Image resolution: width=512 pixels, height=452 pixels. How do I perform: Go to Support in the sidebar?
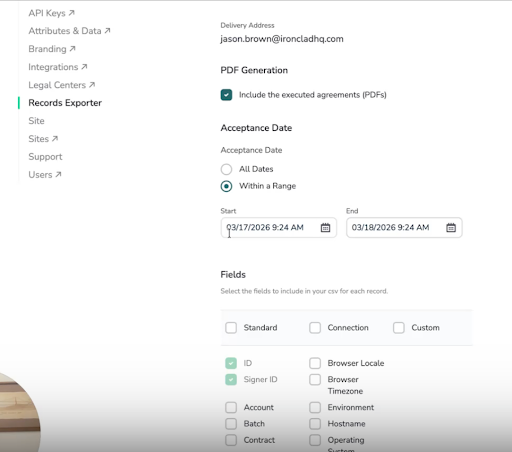(45, 157)
